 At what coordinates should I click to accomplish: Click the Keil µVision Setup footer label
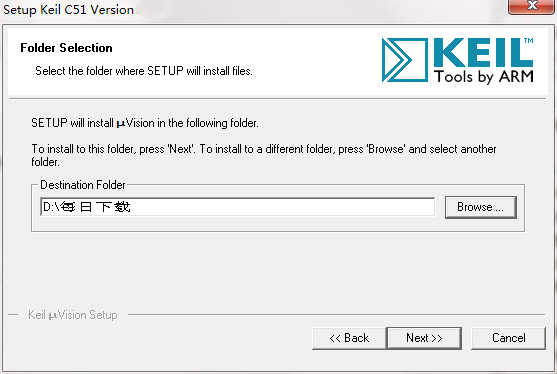click(x=73, y=315)
